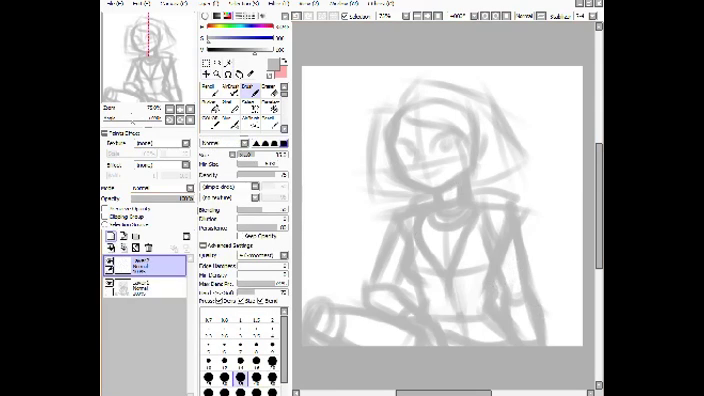Open the brush mode Normal dropdown
The width and height of the screenshot is (704, 396).
click(x=244, y=143)
